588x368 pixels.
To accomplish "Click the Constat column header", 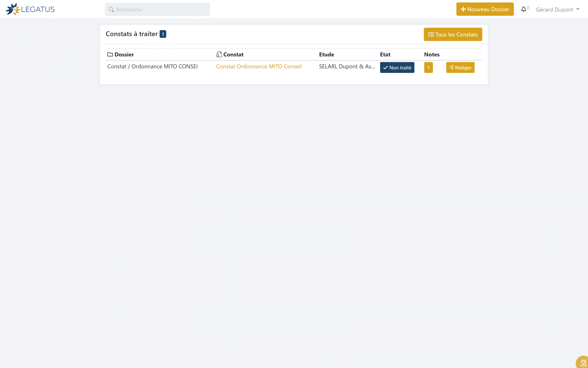I will tap(230, 54).
